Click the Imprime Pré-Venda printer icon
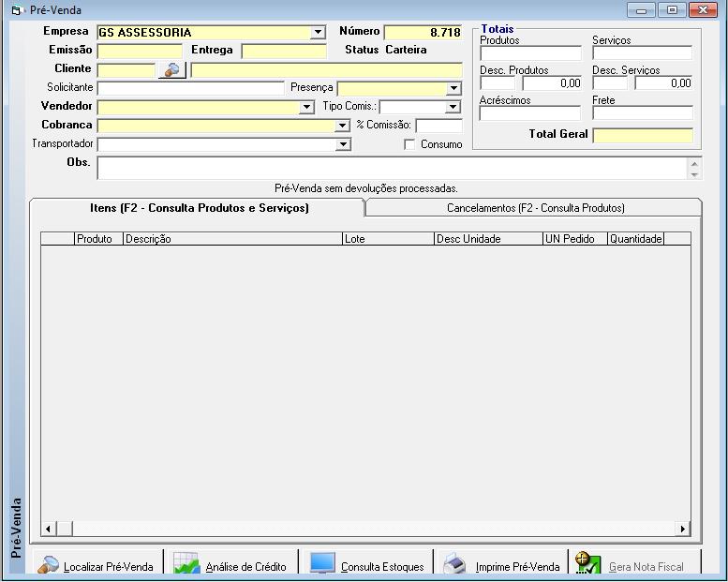This screenshot has height=582, width=728. [x=454, y=565]
